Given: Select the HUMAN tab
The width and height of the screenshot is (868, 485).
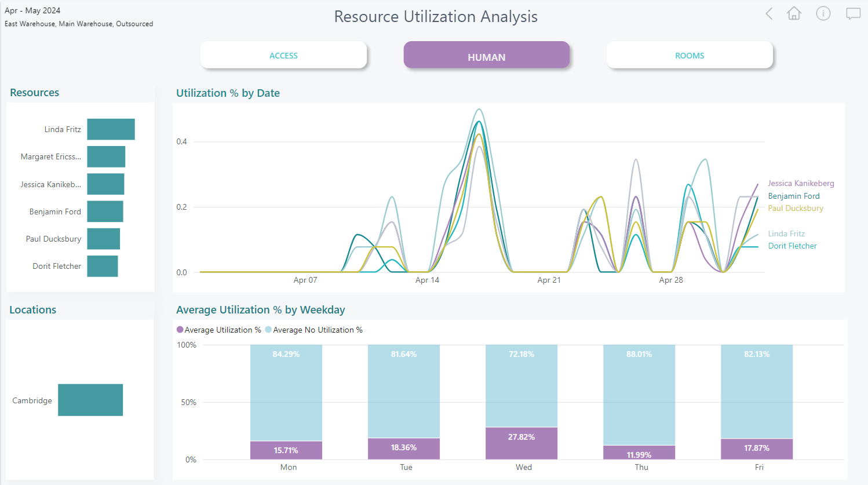Looking at the screenshot, I should 486,56.
